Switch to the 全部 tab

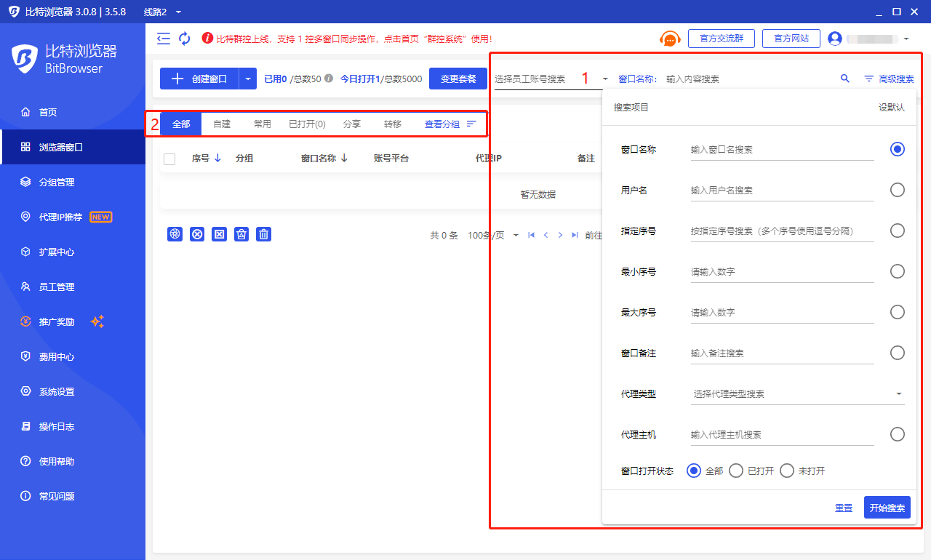[181, 124]
